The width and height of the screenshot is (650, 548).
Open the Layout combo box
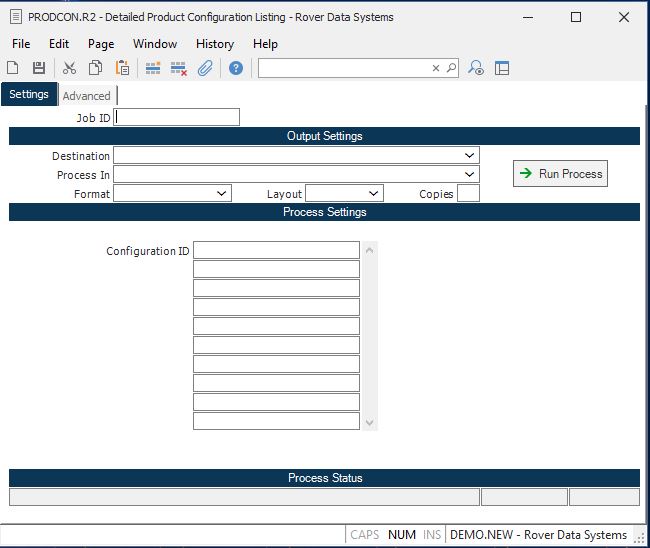pos(374,194)
